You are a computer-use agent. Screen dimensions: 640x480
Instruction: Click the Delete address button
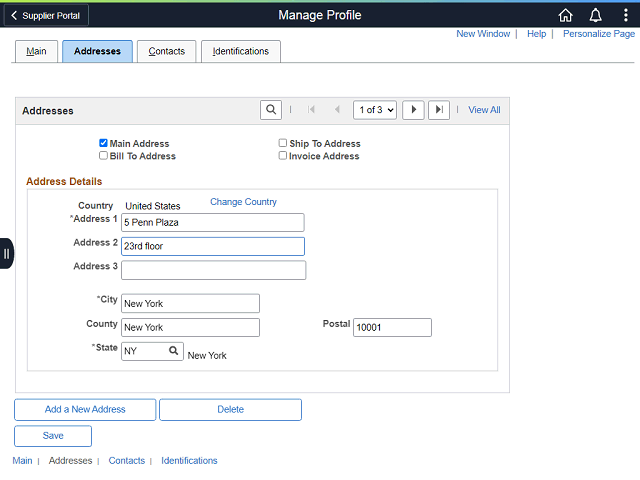(230, 409)
